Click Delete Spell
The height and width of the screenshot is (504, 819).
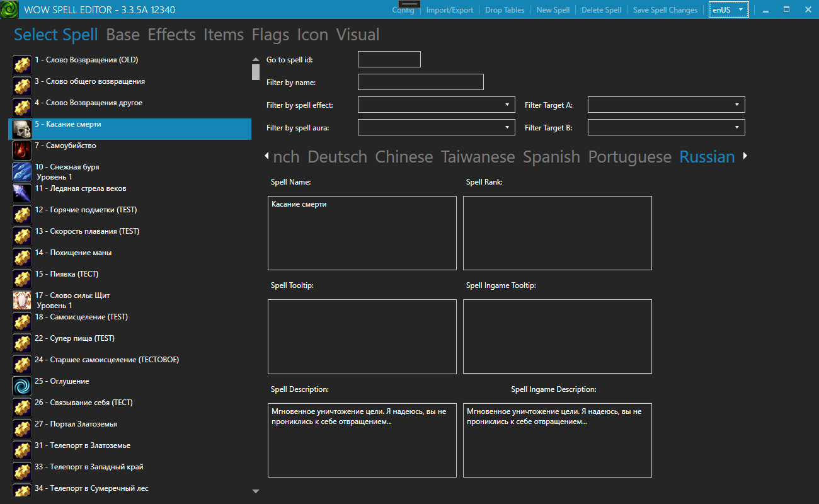(601, 10)
